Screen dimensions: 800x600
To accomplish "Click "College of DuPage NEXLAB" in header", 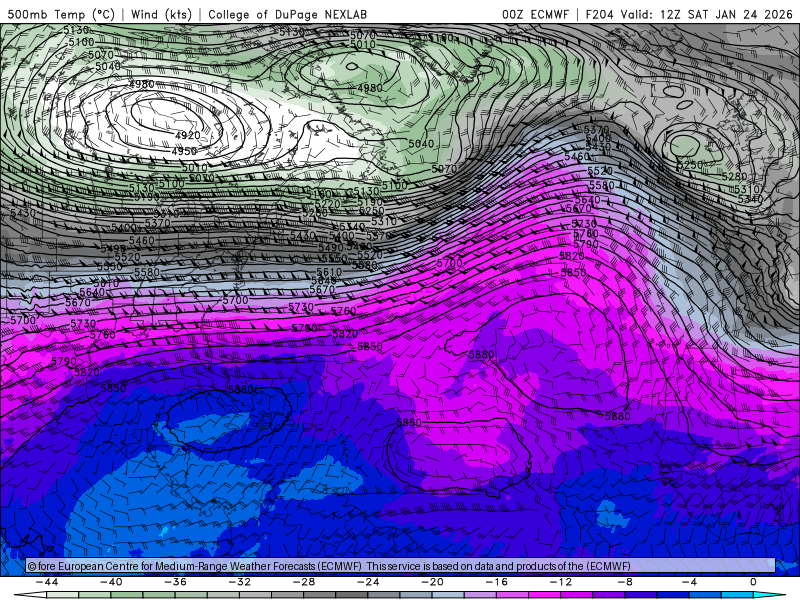I will coord(287,14).
